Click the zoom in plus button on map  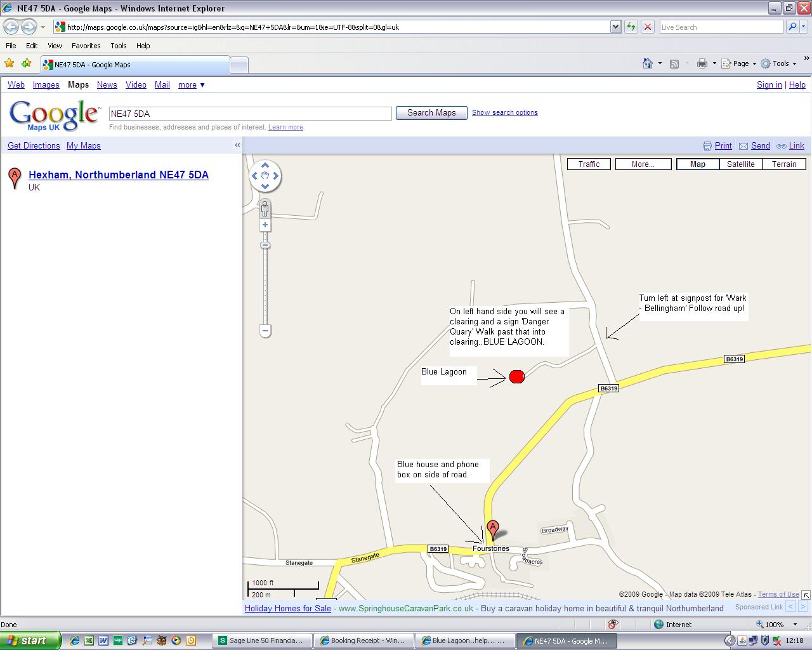[265, 225]
